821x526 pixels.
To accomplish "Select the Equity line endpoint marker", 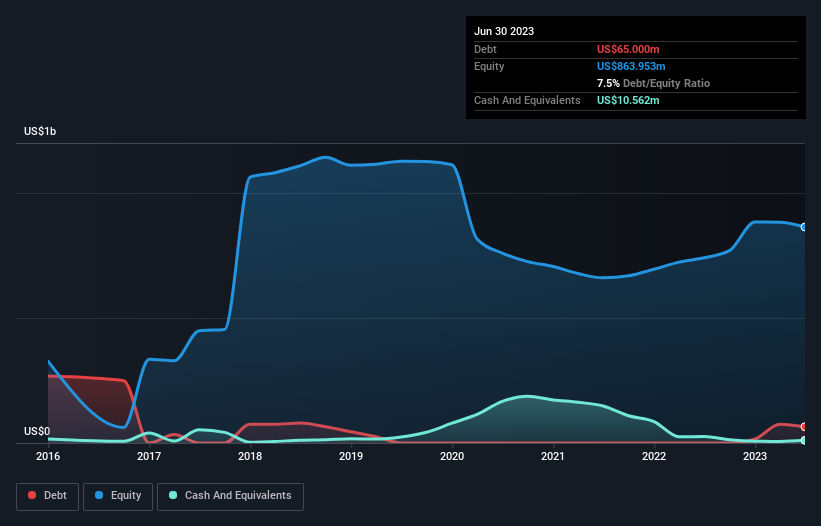I will pos(804,227).
